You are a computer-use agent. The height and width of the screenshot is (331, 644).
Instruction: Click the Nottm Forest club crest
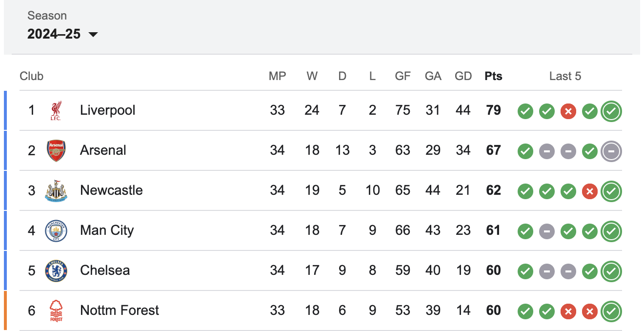56,310
